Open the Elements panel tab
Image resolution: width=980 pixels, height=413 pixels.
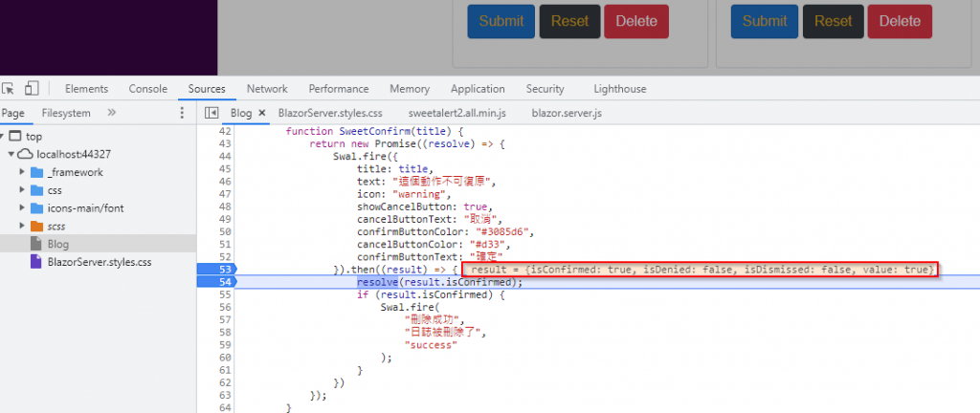(86, 89)
